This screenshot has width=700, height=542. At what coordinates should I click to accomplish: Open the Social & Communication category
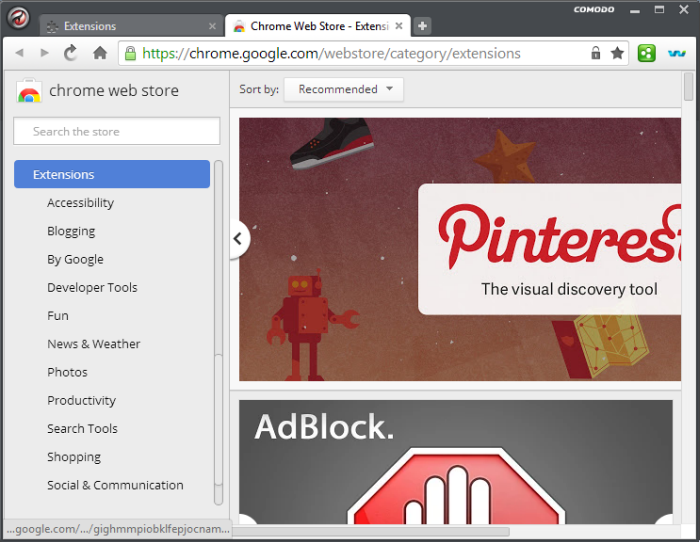[115, 485]
